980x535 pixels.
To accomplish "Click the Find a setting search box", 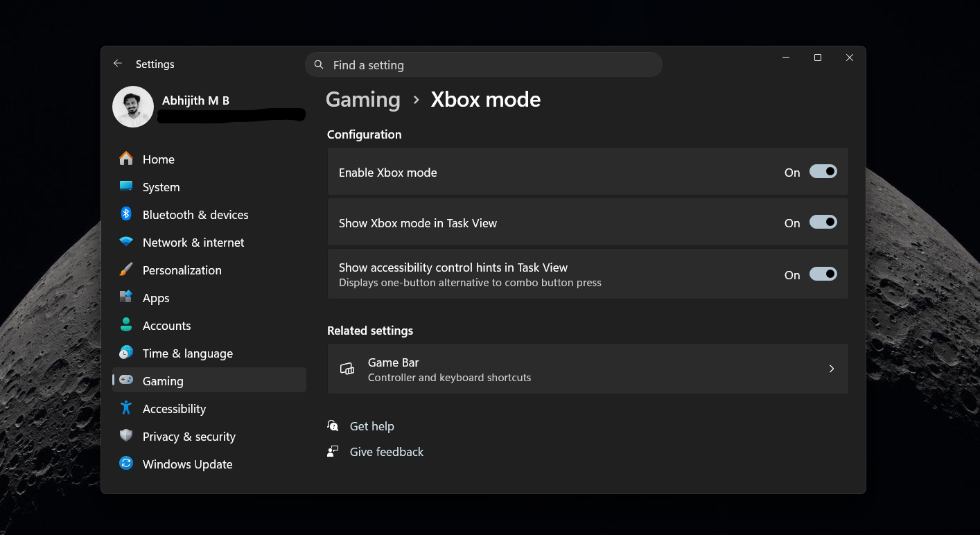I will click(484, 64).
